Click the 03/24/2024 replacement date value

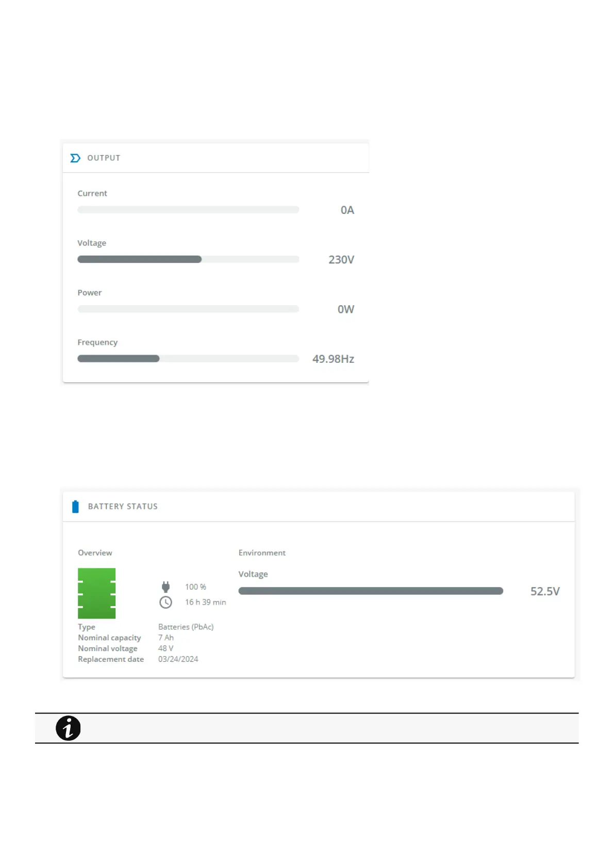coord(178,659)
